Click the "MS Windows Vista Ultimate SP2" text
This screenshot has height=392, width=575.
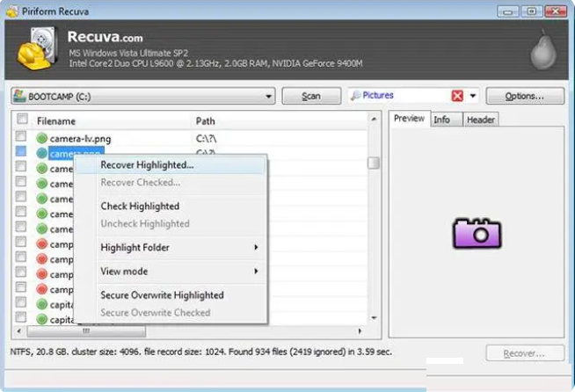coord(128,53)
